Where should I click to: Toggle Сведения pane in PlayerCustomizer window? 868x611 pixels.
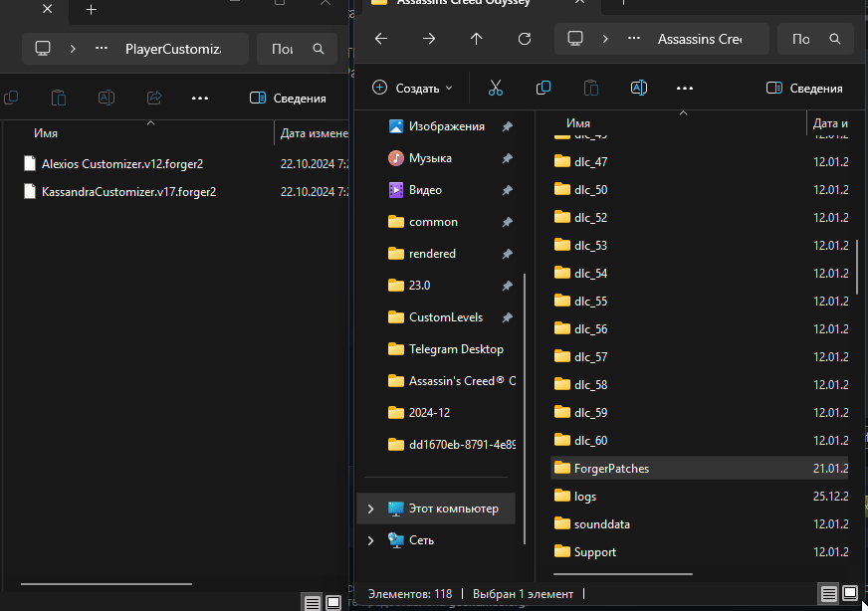coord(288,98)
